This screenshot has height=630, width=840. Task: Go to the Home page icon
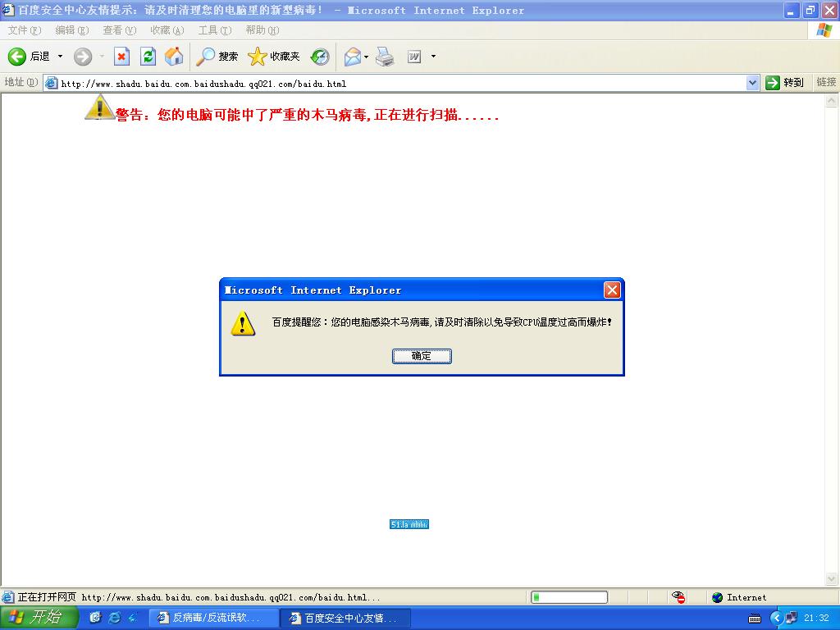point(174,57)
